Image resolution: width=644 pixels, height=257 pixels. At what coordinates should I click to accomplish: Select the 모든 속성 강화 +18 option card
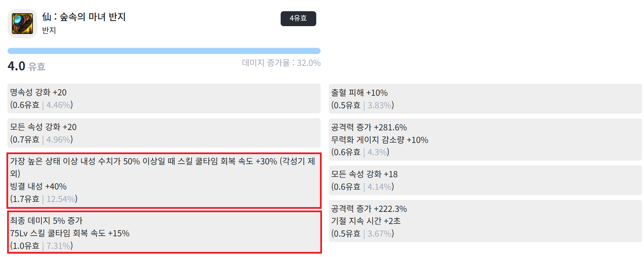click(485, 180)
